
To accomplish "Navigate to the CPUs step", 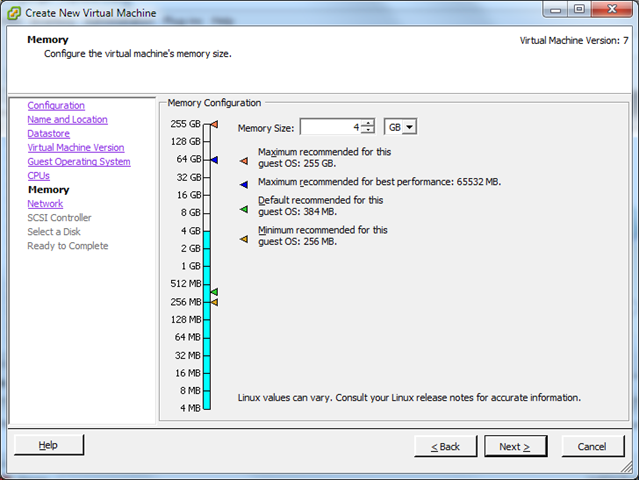I will (38, 176).
